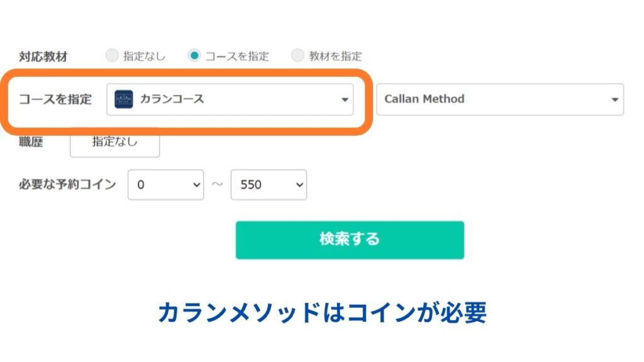644x362 pixels.
Task: Open the maximum coin dropdown showing 550
Action: (x=269, y=185)
